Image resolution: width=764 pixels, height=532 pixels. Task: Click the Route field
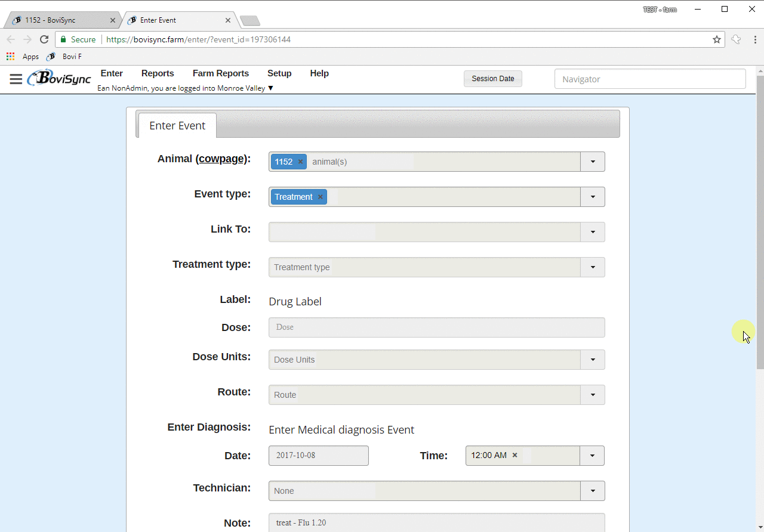point(424,395)
